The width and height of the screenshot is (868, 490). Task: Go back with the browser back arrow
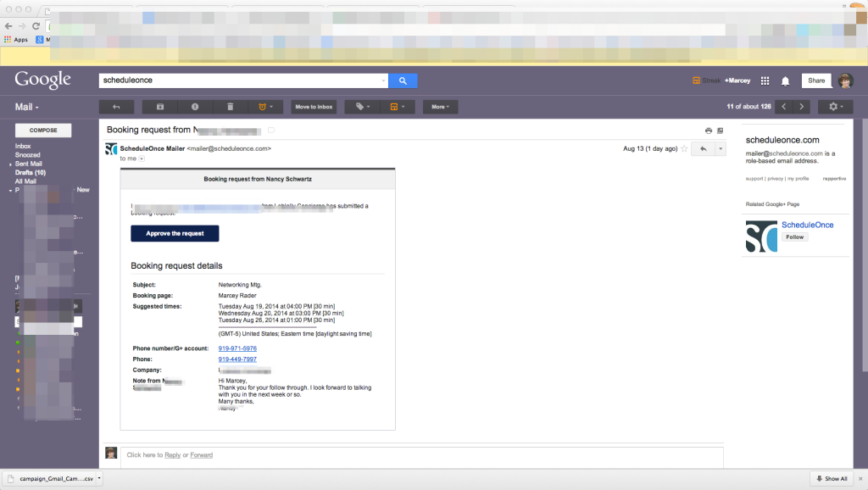click(x=8, y=26)
